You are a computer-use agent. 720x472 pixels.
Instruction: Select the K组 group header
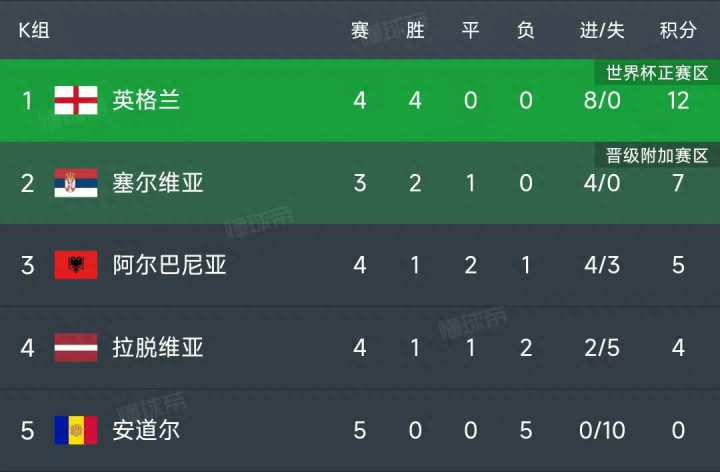(34, 31)
